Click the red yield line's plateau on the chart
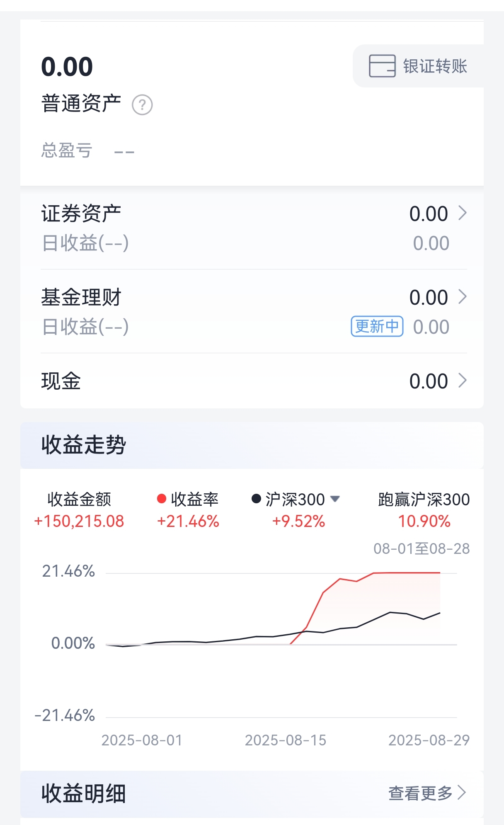 tap(406, 573)
